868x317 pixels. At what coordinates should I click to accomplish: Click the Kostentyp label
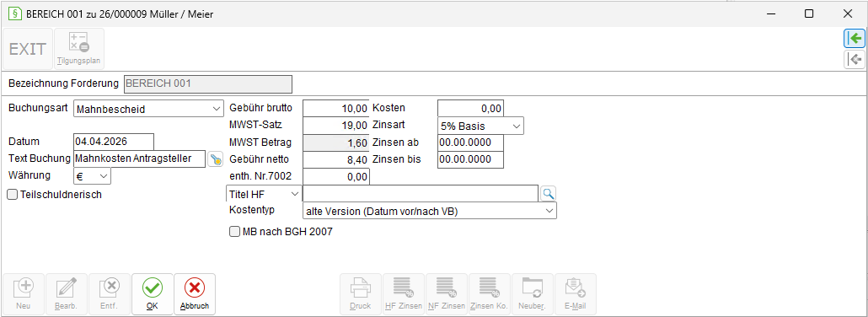tap(252, 210)
